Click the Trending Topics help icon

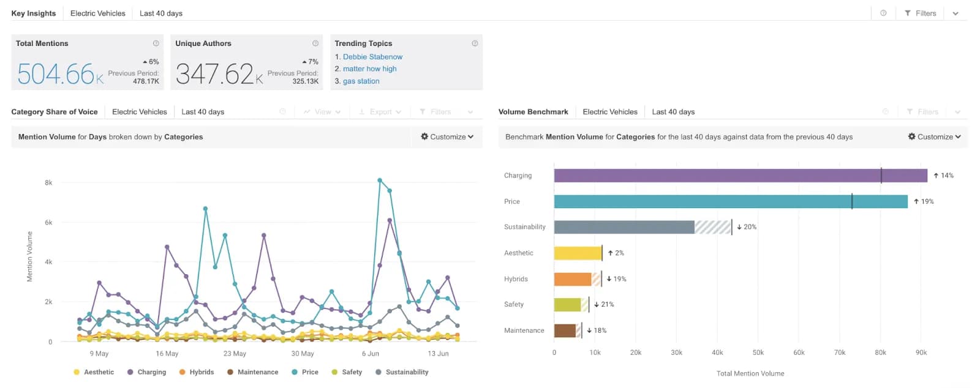point(475,43)
